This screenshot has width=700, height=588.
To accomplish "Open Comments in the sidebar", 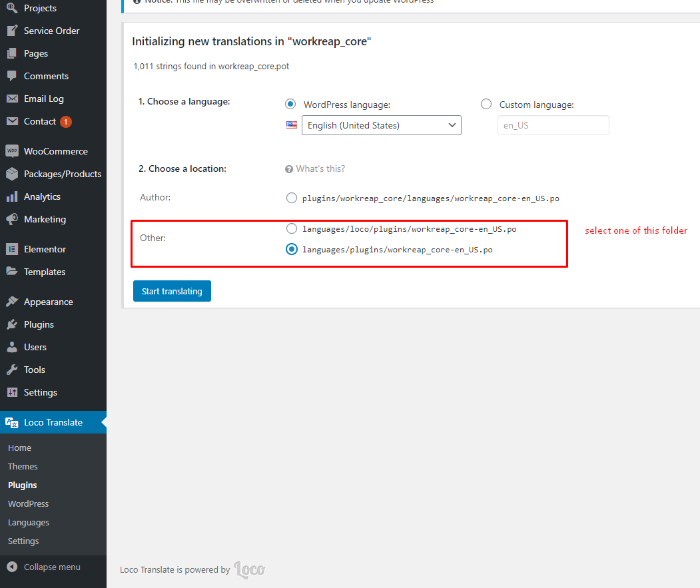I will pos(46,77).
